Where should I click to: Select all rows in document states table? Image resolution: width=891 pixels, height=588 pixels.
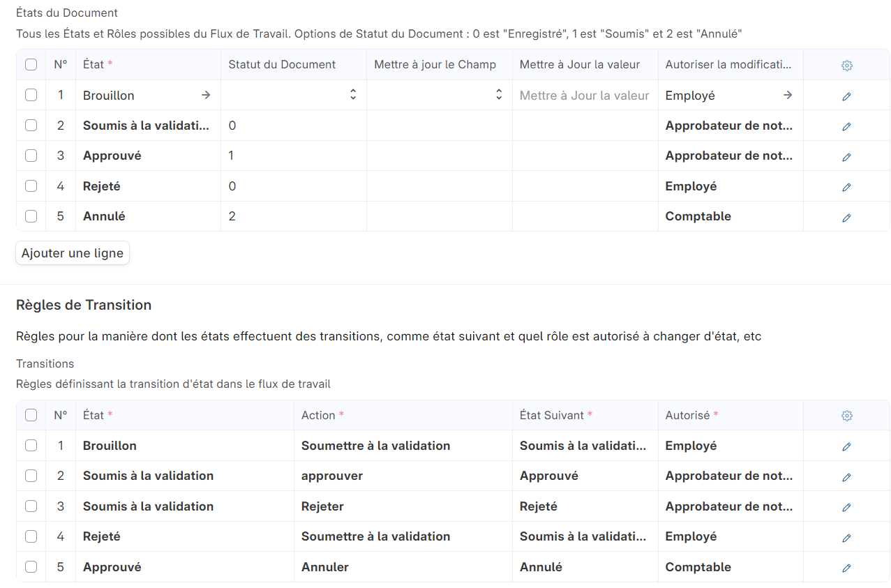point(31,65)
